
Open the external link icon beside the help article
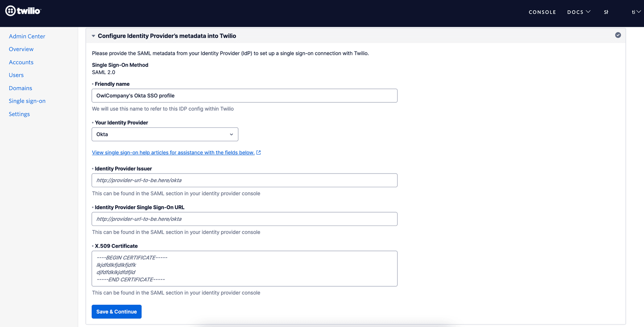tap(258, 152)
